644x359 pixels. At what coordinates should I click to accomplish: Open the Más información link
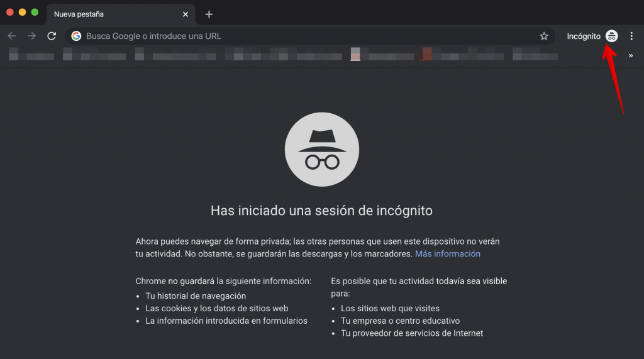pos(448,254)
